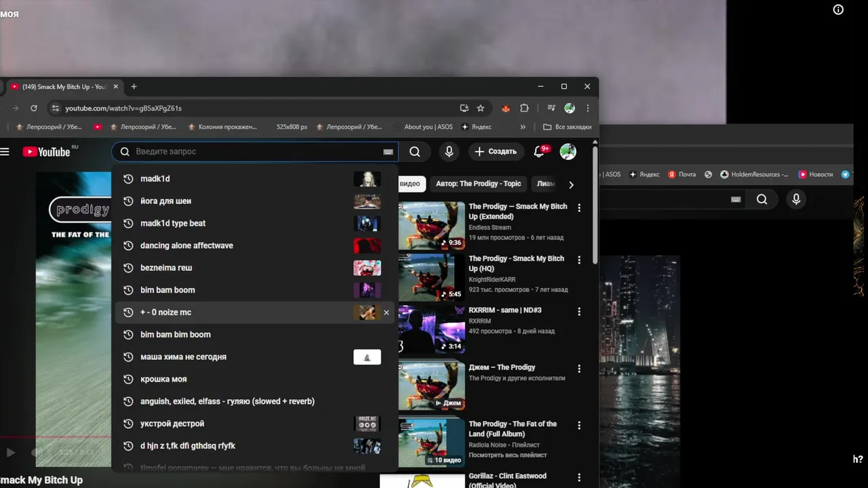Image resolution: width=868 pixels, height=488 pixels.
Task: Open options for Smack My Bitch Up (HQ)
Action: [x=579, y=260]
